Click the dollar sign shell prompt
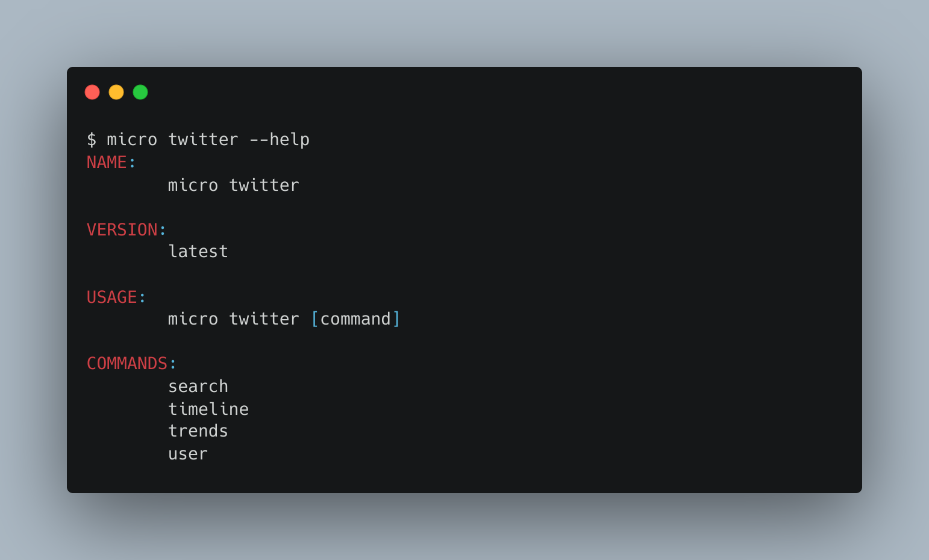Image resolution: width=929 pixels, height=560 pixels. 92,140
